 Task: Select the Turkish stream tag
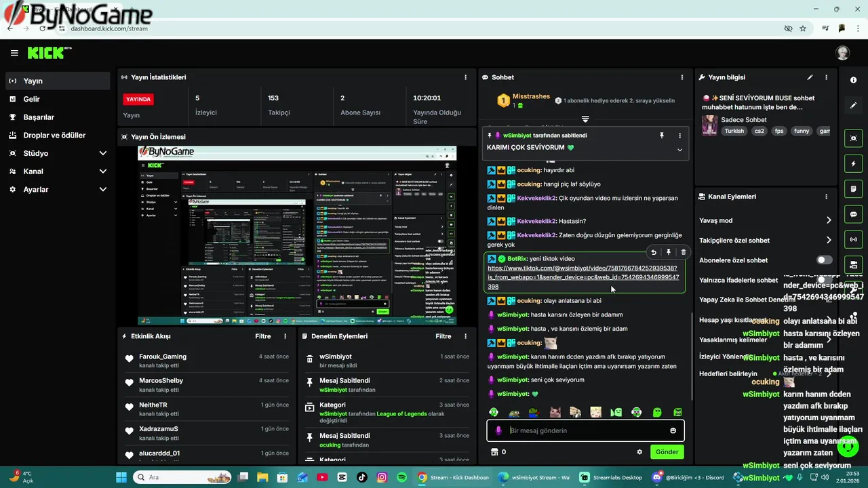click(734, 131)
